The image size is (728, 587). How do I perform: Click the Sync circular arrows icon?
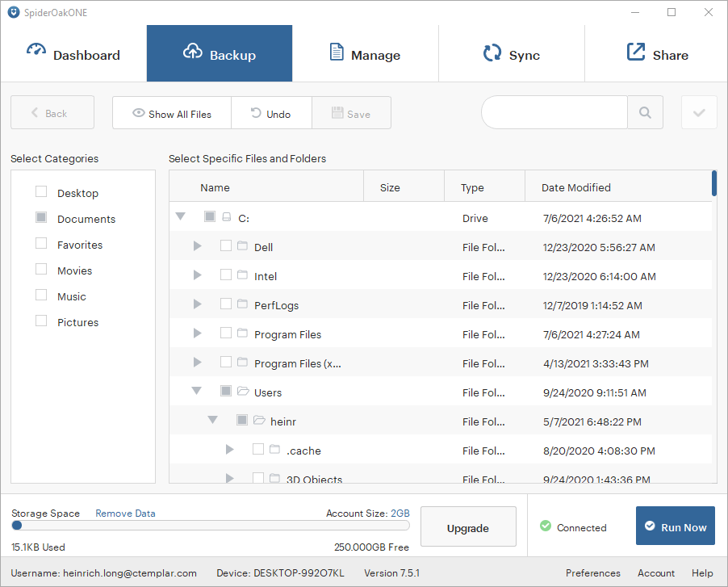pos(492,52)
